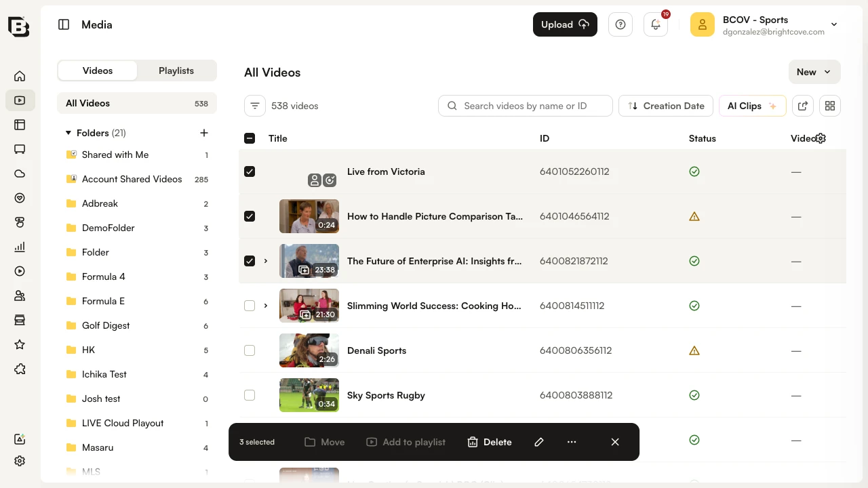Open Shared with Me folder
Image resolution: width=868 pixels, height=488 pixels.
coord(137,155)
